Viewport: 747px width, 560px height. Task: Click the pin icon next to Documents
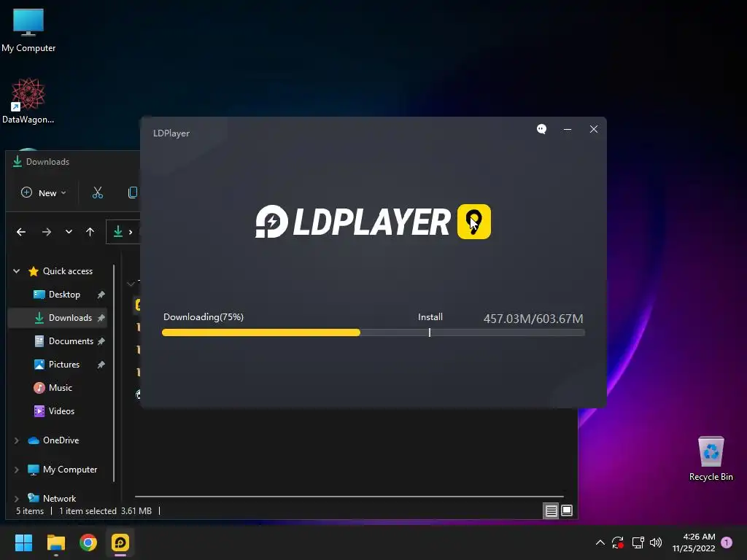(101, 341)
